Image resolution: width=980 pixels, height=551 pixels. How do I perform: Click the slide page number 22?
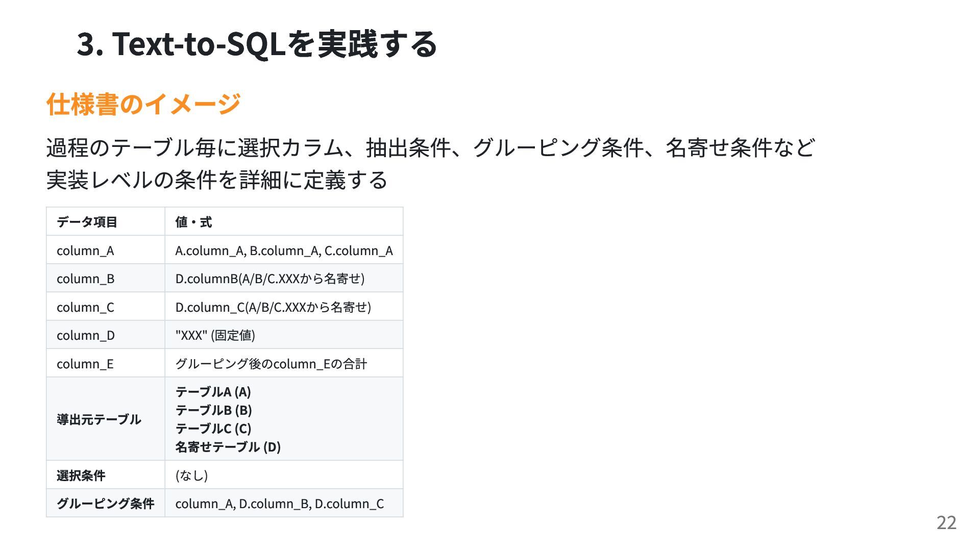[946, 523]
